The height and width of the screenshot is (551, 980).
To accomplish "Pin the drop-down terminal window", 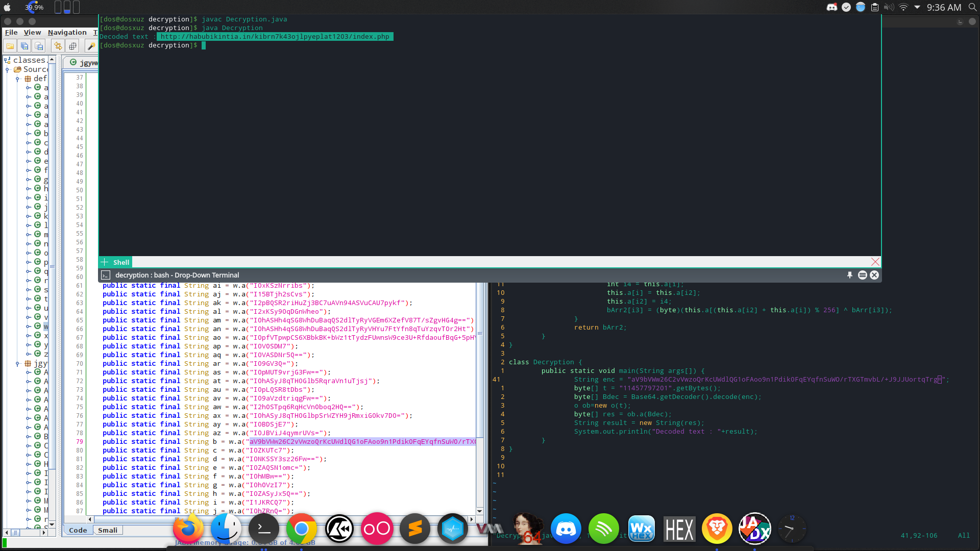I will pos(850,275).
